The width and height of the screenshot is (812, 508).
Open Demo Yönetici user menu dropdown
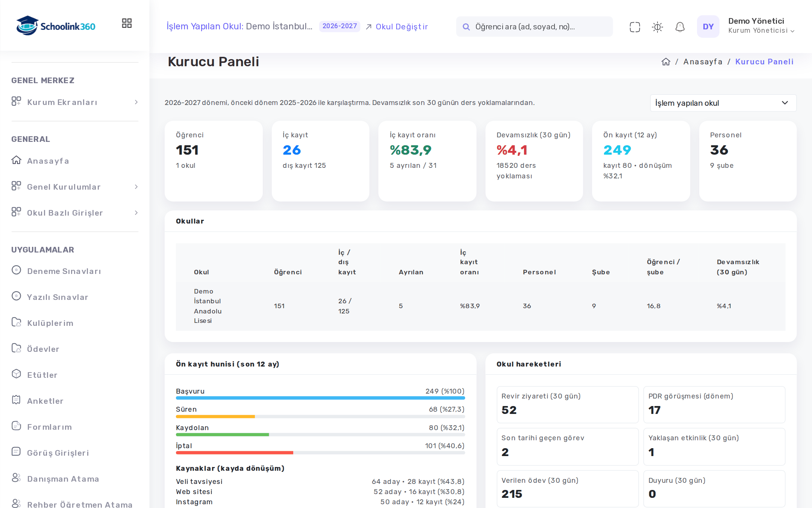click(761, 26)
